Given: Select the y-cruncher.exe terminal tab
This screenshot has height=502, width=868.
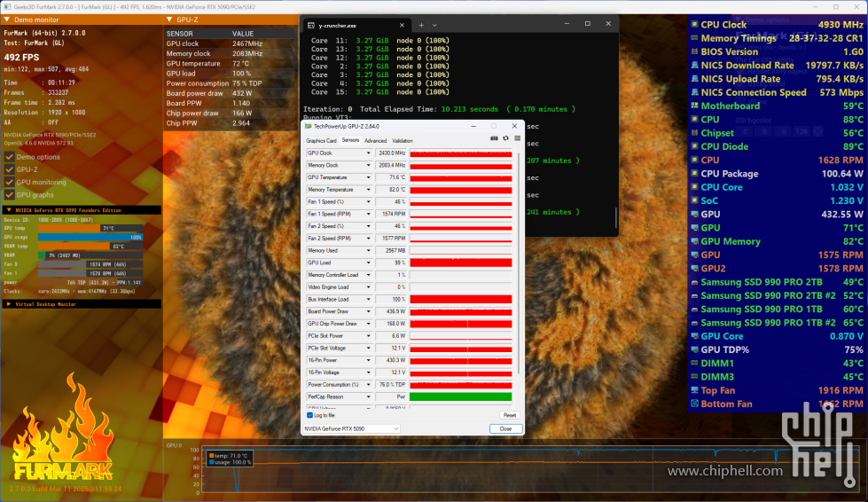Looking at the screenshot, I should point(356,25).
